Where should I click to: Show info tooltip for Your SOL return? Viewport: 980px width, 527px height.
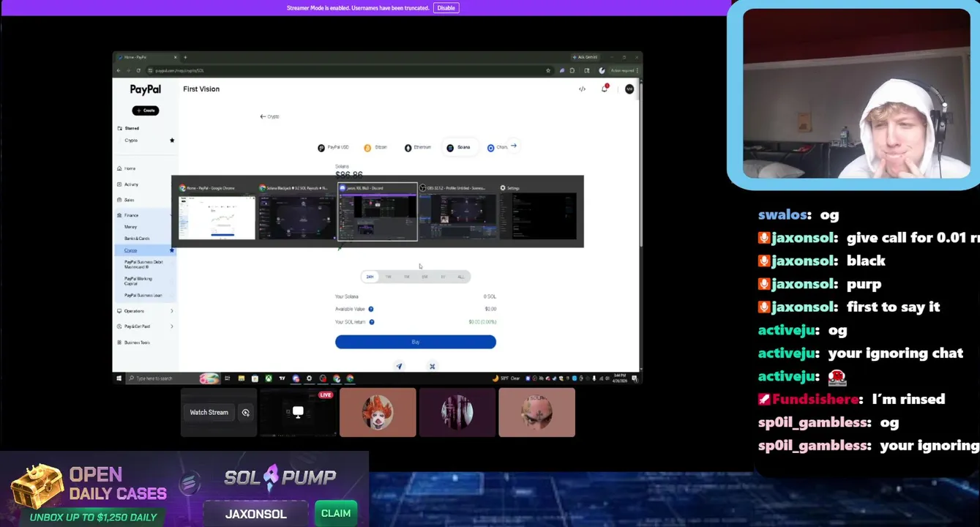coord(372,322)
